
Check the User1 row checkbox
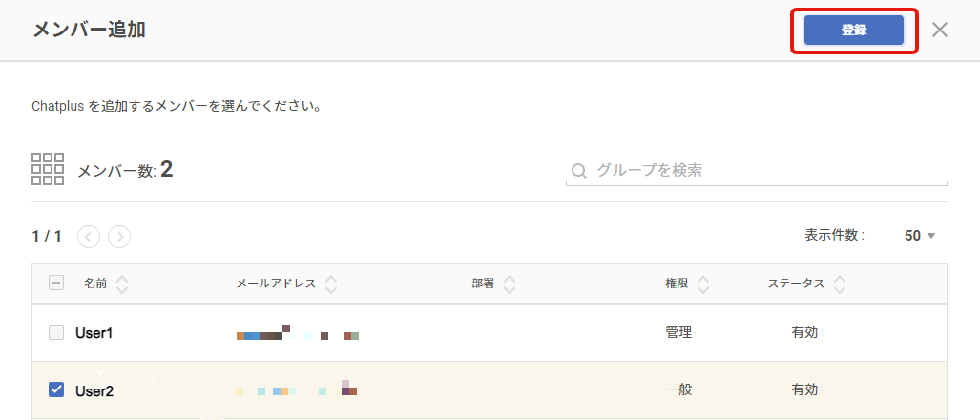click(x=56, y=332)
